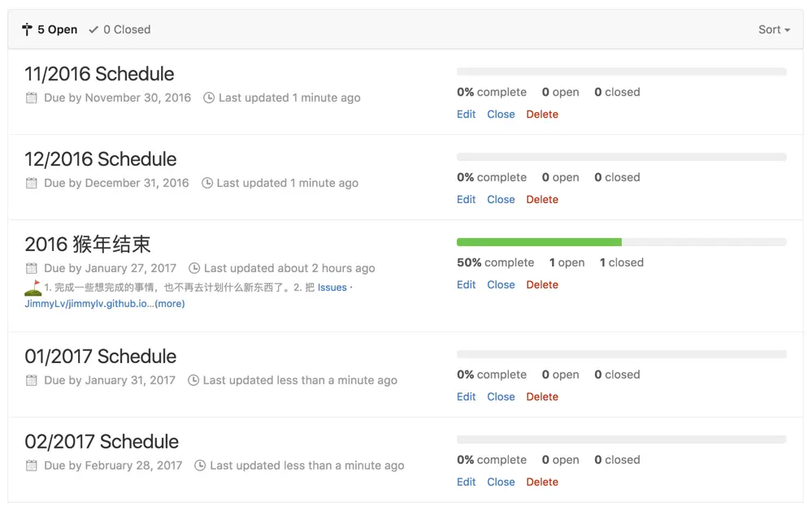The height and width of the screenshot is (511, 812).
Task: Delete the 01/2017 Schedule milestone
Action: (x=542, y=396)
